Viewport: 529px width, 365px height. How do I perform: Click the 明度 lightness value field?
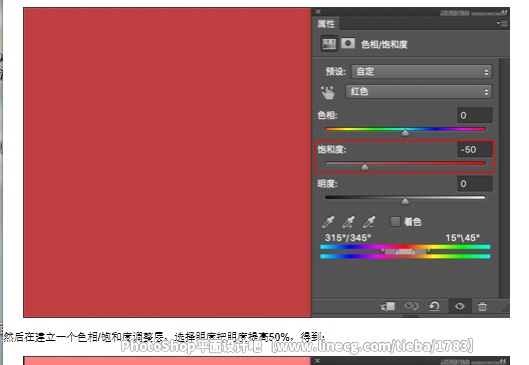coord(475,184)
